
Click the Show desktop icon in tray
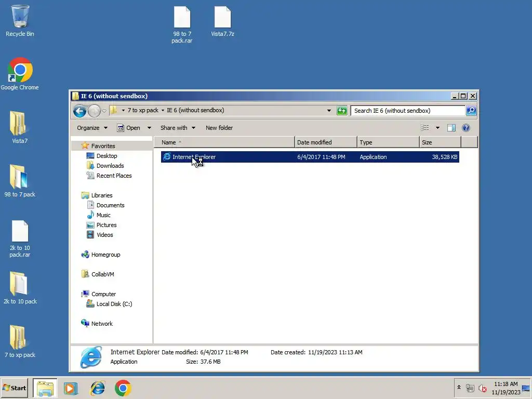526,388
